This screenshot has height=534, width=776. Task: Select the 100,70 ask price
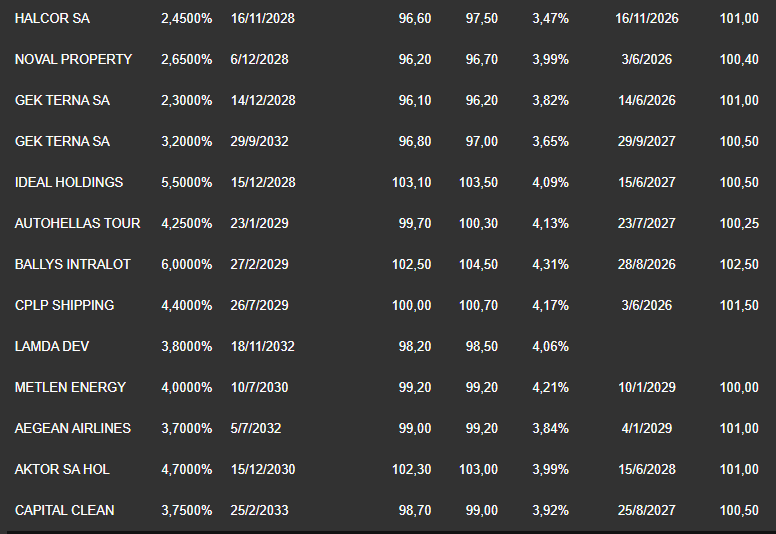pos(479,305)
